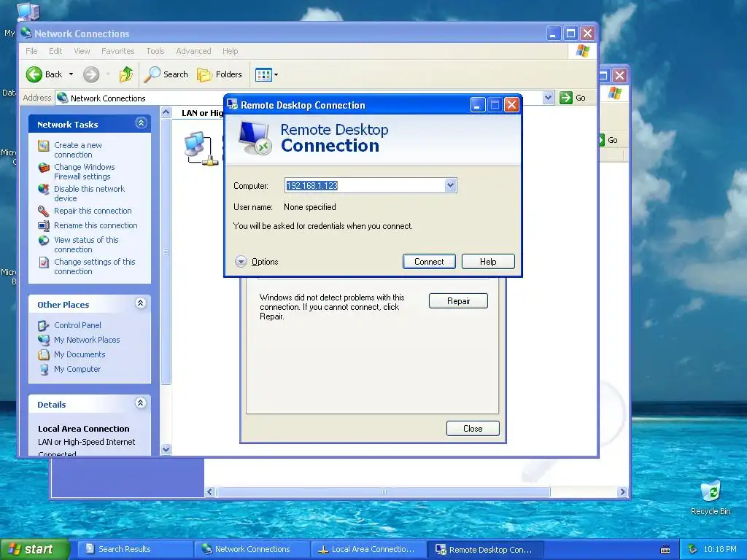Collapse the Network Tasks panel
Image resolution: width=747 pixels, height=560 pixels.
[x=141, y=123]
